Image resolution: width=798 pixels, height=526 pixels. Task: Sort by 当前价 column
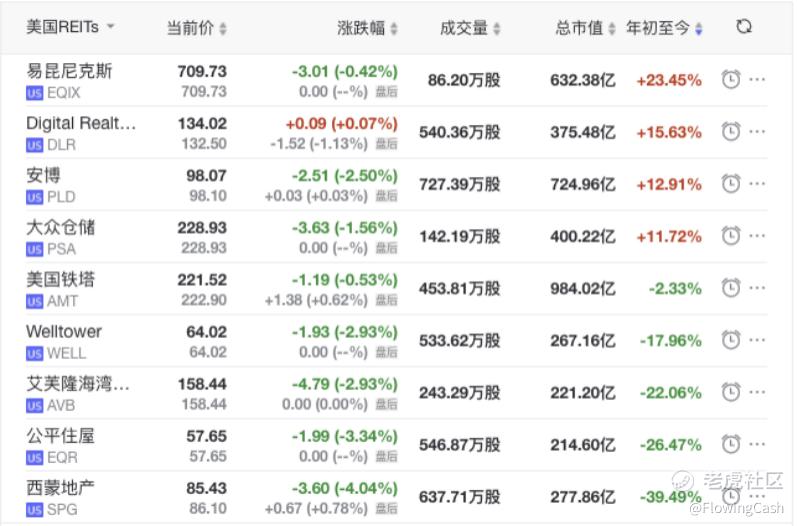point(196,28)
